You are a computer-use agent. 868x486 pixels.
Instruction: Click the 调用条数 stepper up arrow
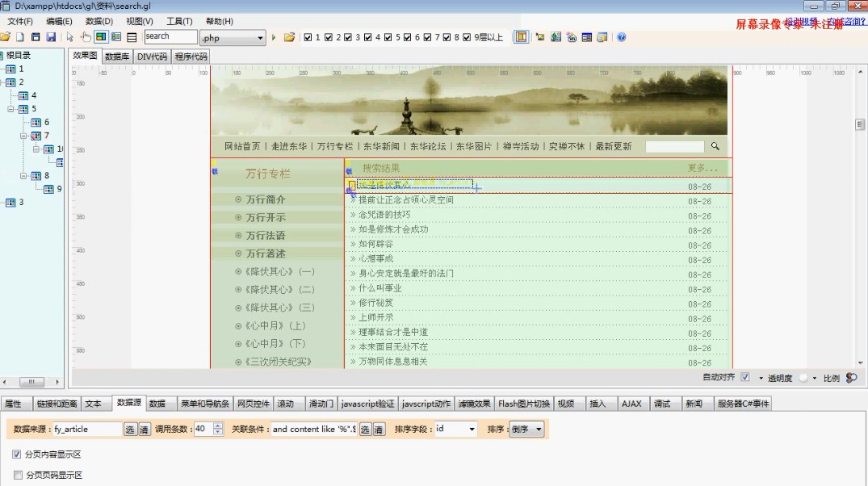click(218, 426)
